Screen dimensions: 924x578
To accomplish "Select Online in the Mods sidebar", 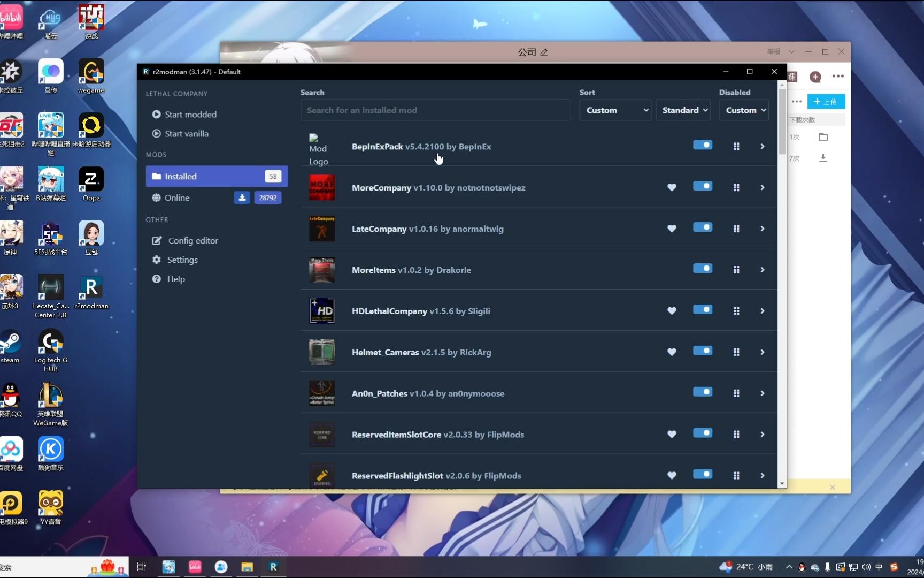I will point(217,197).
